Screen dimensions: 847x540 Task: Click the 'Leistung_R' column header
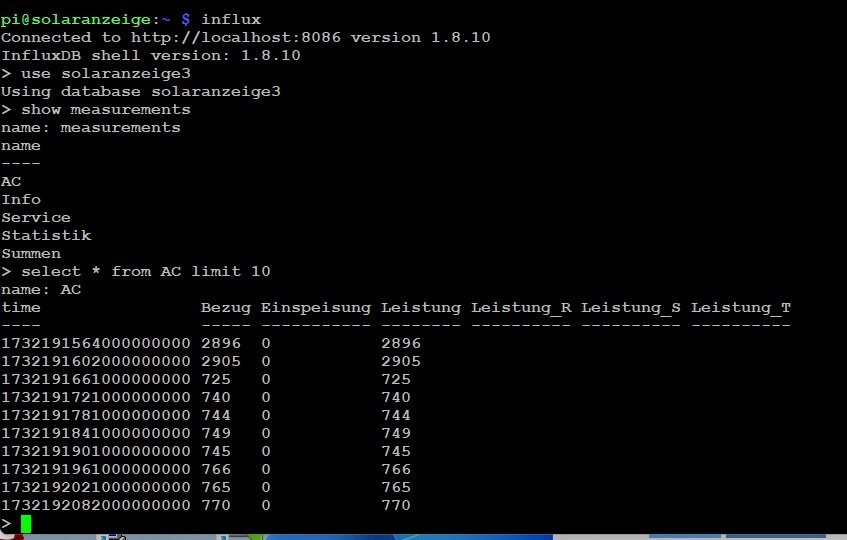point(521,307)
